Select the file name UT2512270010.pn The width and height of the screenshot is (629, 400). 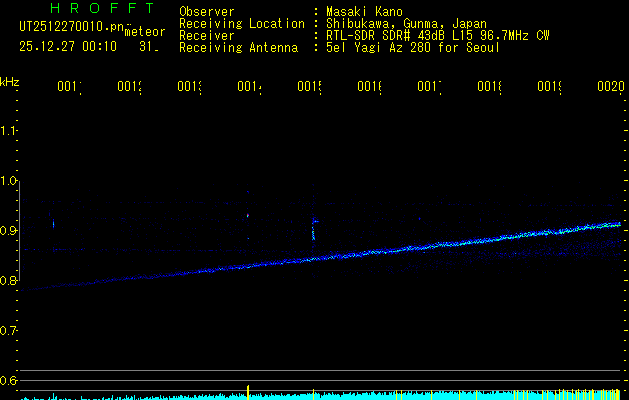pyautogui.click(x=71, y=27)
